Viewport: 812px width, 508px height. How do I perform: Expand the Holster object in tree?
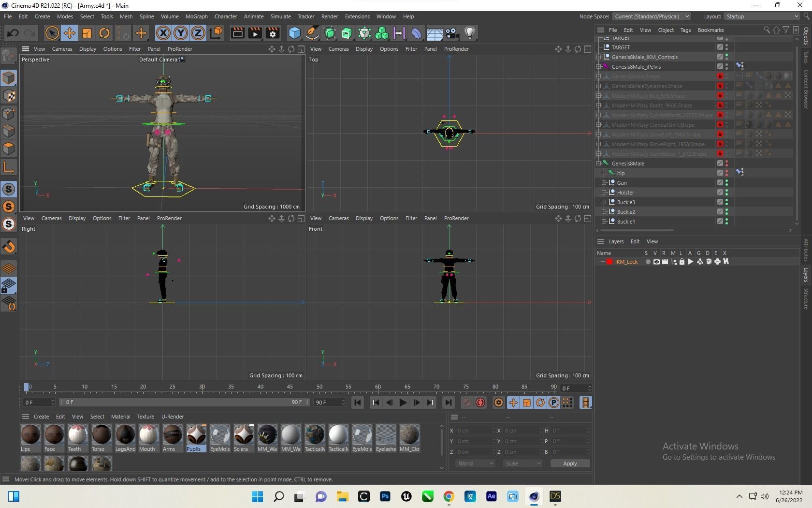click(x=604, y=193)
